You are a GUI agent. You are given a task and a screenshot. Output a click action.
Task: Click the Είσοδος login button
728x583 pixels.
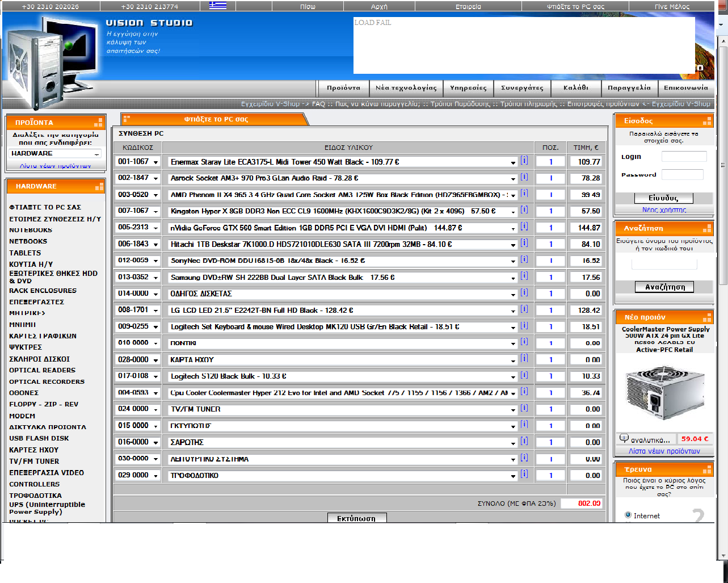tap(663, 198)
